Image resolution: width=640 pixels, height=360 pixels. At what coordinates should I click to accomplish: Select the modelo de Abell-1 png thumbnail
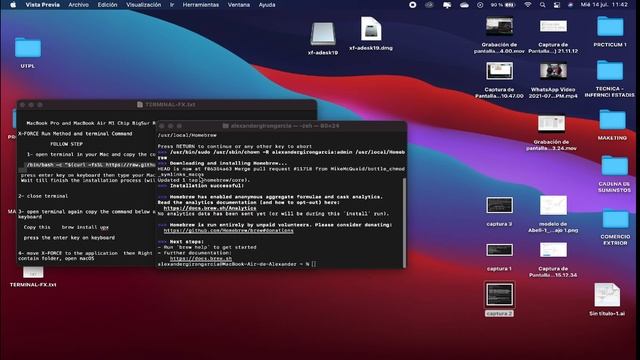(553, 205)
